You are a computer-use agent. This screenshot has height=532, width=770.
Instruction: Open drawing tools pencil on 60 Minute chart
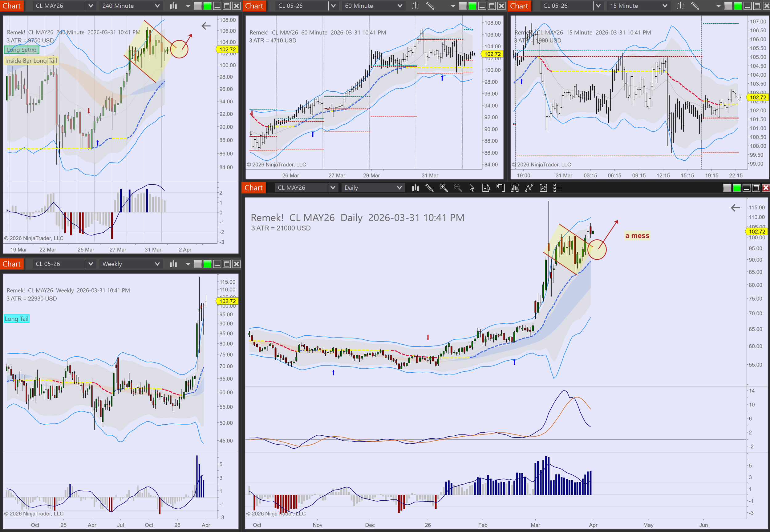pyautogui.click(x=430, y=6)
